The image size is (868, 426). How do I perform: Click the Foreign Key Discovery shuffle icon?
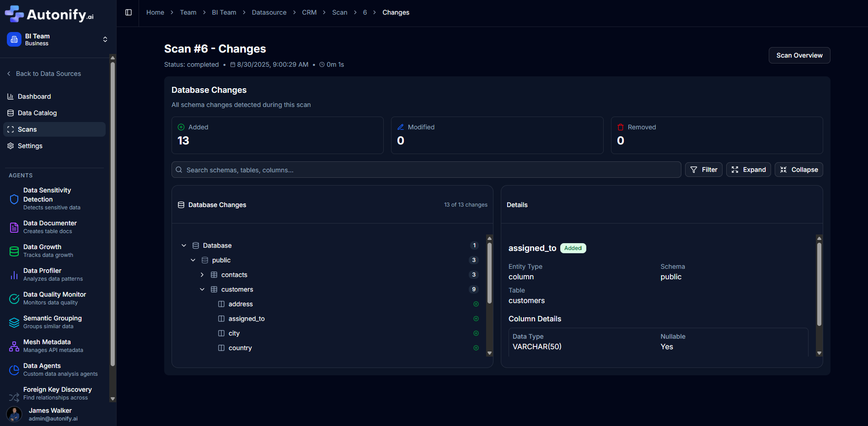point(14,397)
